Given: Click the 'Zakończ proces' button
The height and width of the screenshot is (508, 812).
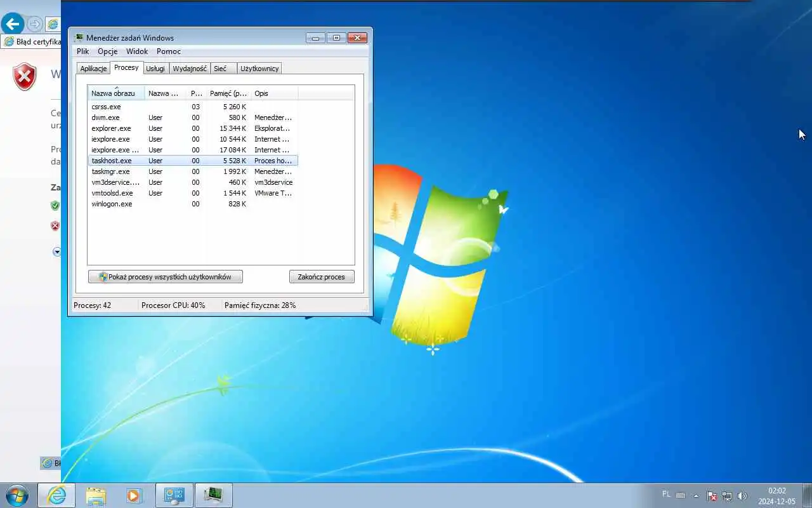Looking at the screenshot, I should (322, 277).
